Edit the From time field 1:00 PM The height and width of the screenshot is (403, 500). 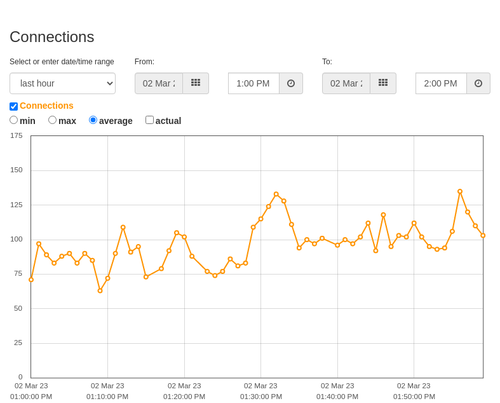pos(254,83)
